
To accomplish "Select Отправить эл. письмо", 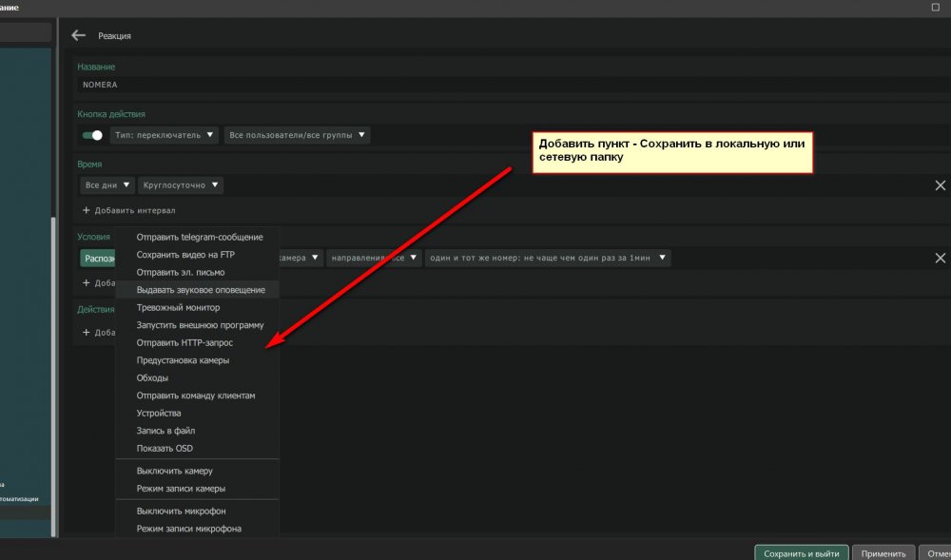I will pyautogui.click(x=197, y=272).
